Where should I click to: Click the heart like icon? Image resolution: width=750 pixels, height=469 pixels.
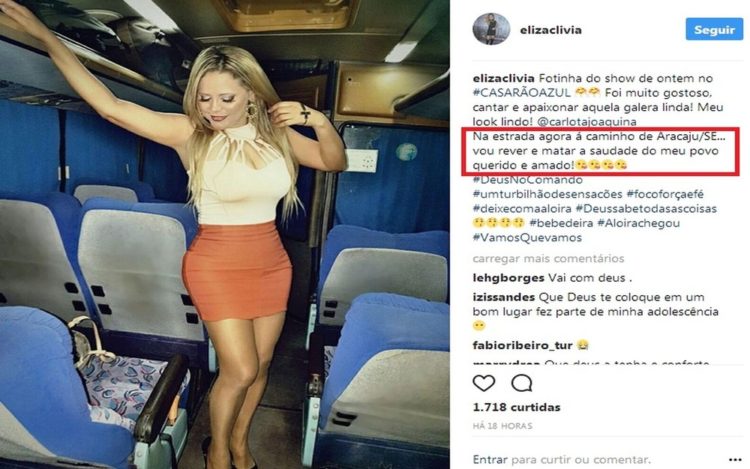pyautogui.click(x=484, y=383)
